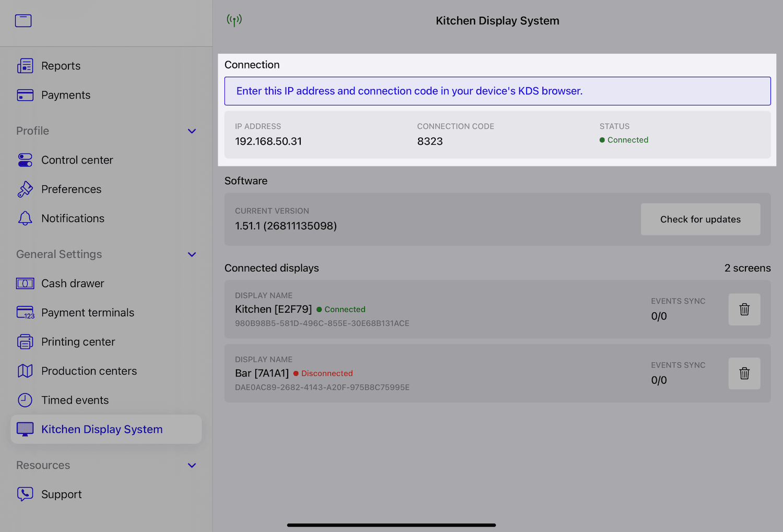Open Control center toggle icon

click(25, 160)
